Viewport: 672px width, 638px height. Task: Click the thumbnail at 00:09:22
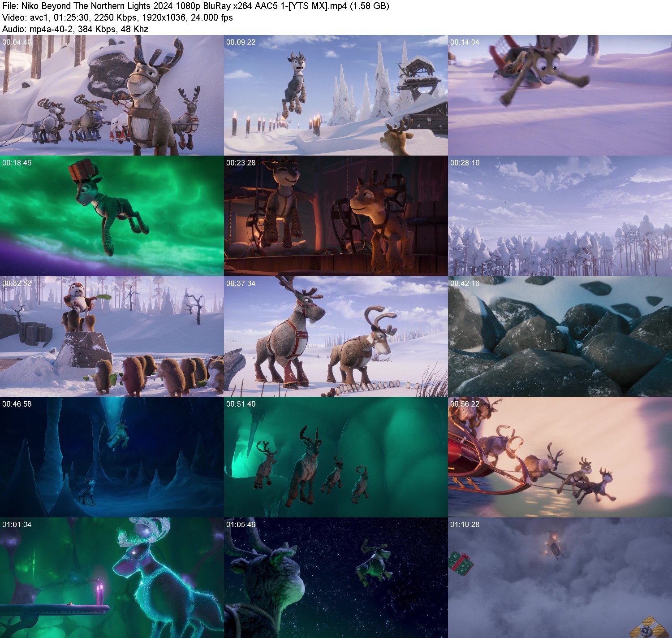pyautogui.click(x=336, y=95)
